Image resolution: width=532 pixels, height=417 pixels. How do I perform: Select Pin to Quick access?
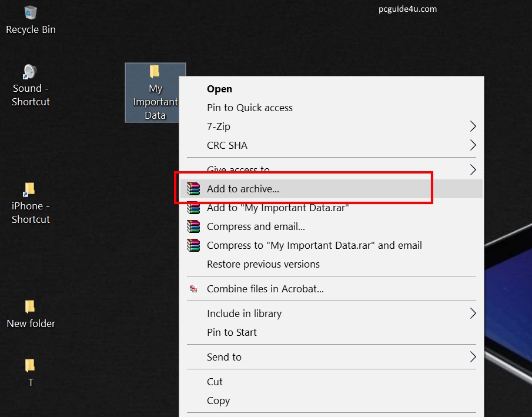click(250, 108)
